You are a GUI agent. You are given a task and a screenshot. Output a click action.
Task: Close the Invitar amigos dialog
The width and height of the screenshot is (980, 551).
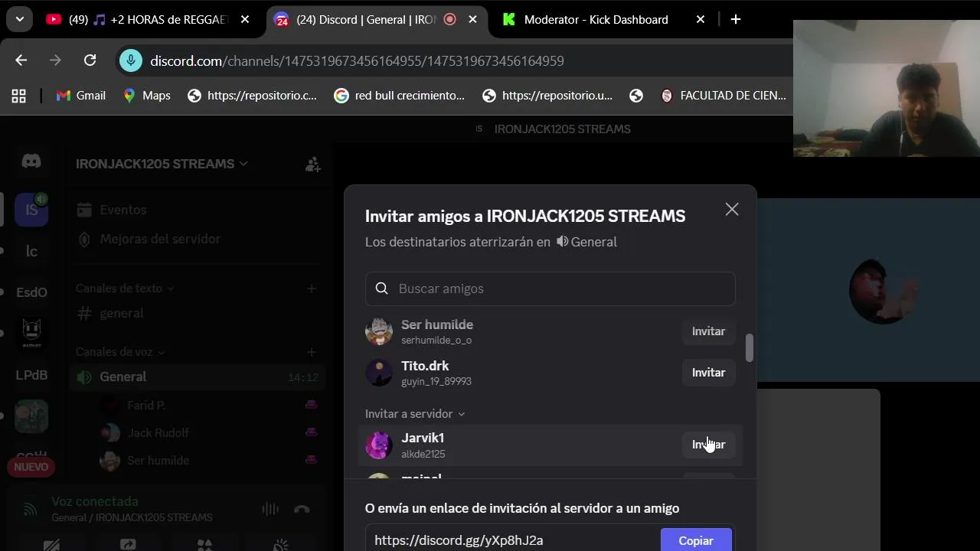(x=732, y=210)
